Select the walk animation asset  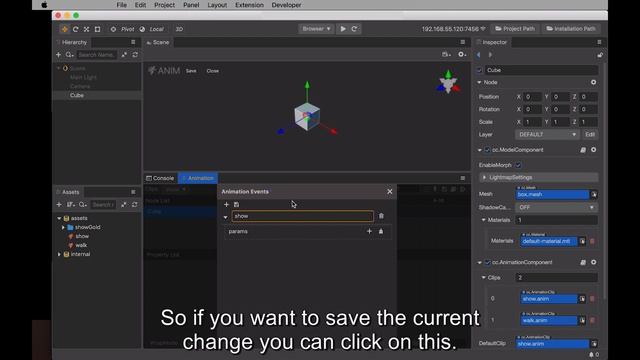81,245
